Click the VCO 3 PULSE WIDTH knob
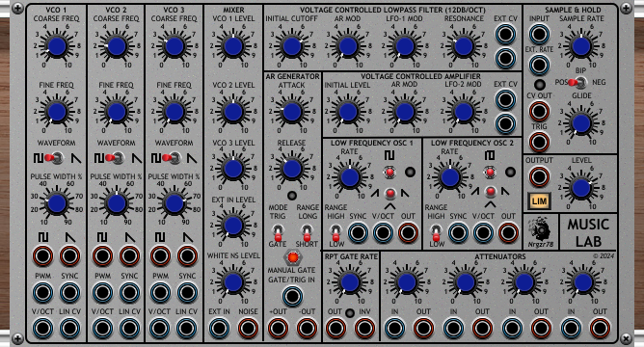Image resolution: width=644 pixels, height=347 pixels. point(174,202)
